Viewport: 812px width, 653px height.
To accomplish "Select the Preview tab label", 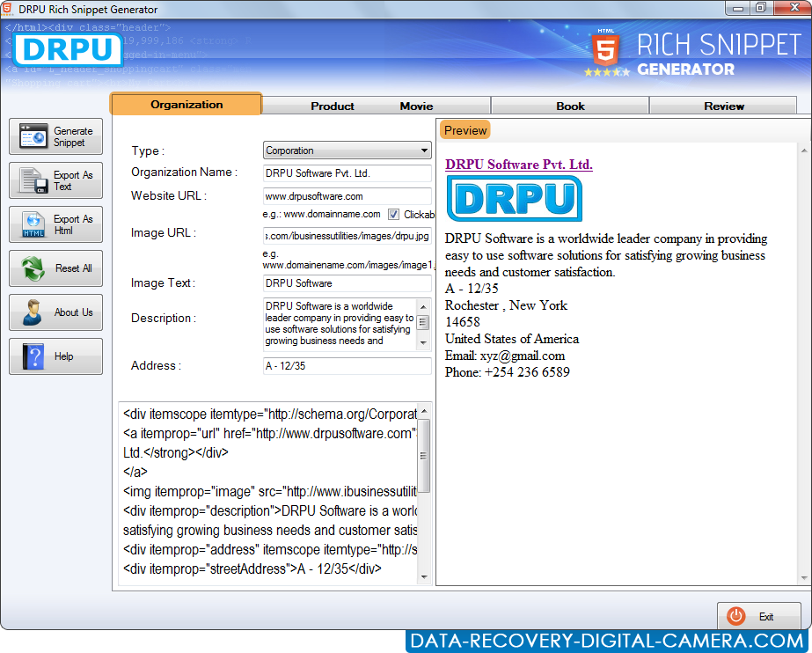I will pos(465,130).
